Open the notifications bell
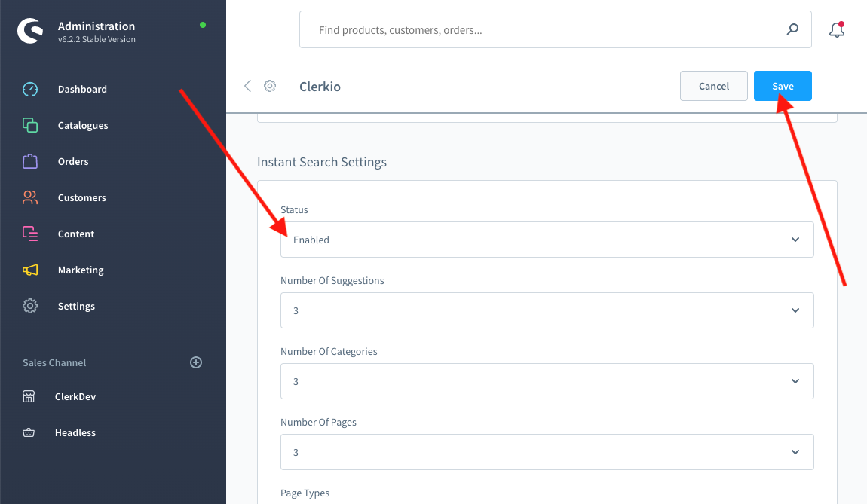This screenshot has width=867, height=504. click(x=836, y=29)
